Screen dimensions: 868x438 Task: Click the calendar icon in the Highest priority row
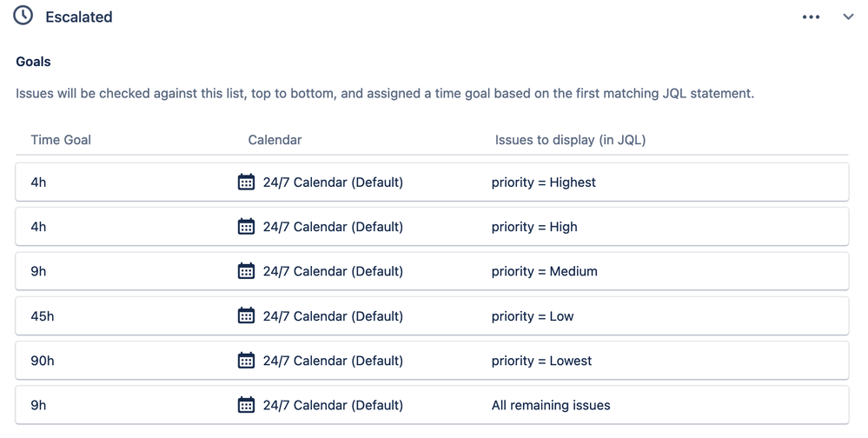click(x=246, y=182)
